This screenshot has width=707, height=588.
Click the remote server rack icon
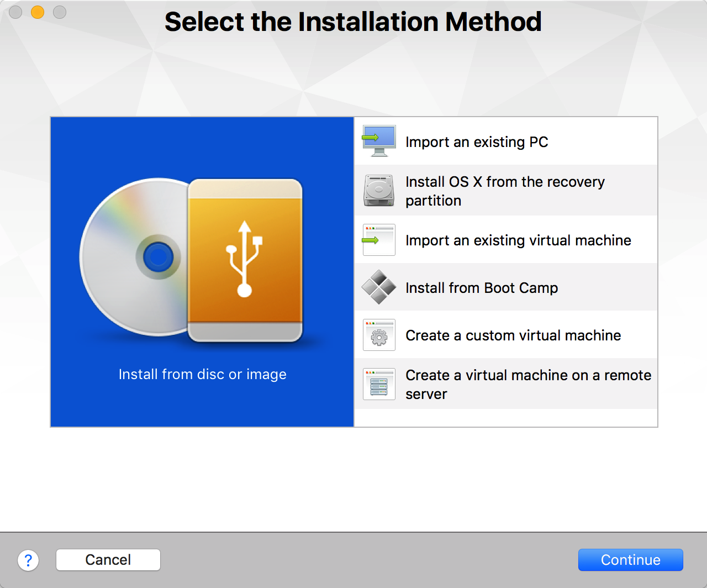tap(379, 384)
